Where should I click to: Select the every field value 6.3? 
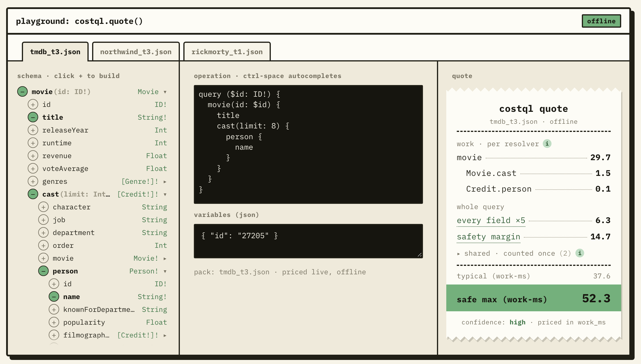tap(603, 220)
